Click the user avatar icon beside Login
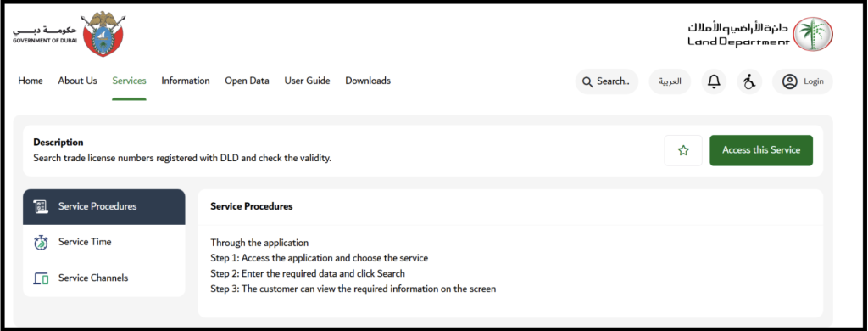 [789, 81]
